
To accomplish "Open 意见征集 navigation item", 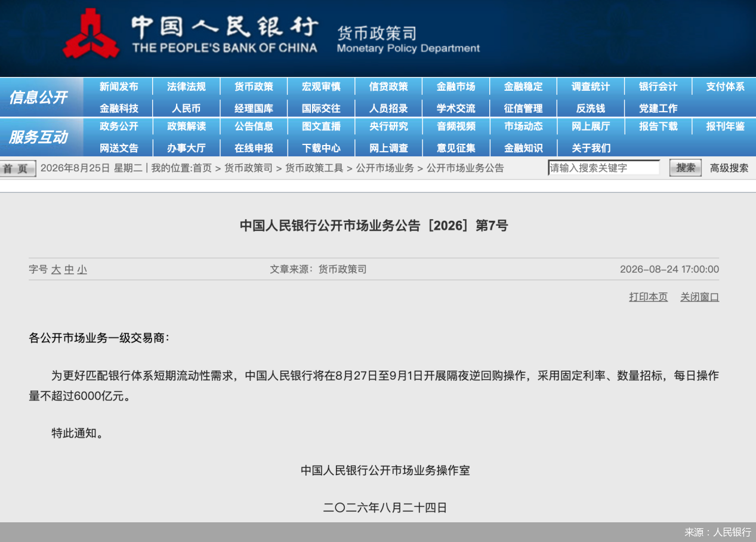I will click(456, 148).
